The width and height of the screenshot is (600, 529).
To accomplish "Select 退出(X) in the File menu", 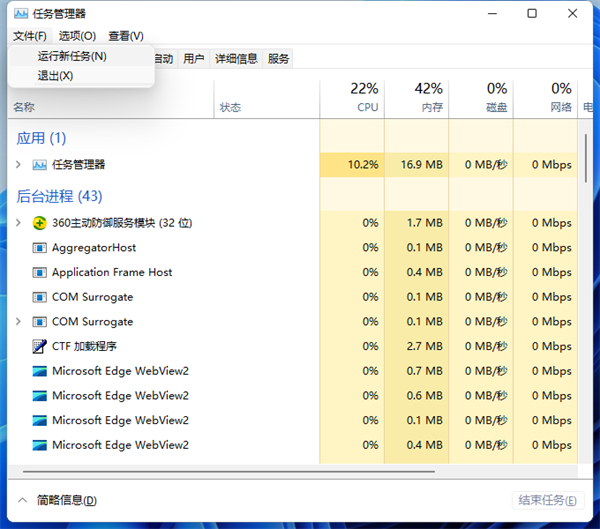I will coord(55,76).
